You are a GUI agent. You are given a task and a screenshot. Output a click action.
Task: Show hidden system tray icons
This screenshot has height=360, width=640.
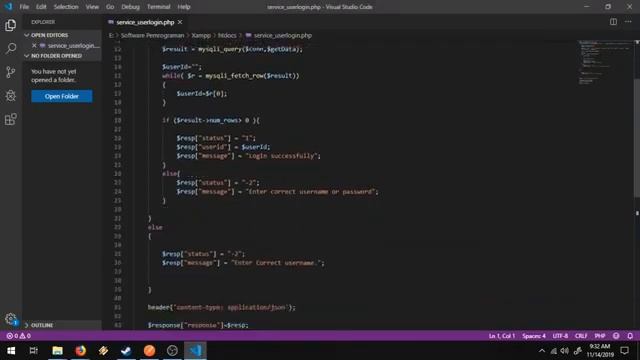tap(542, 351)
